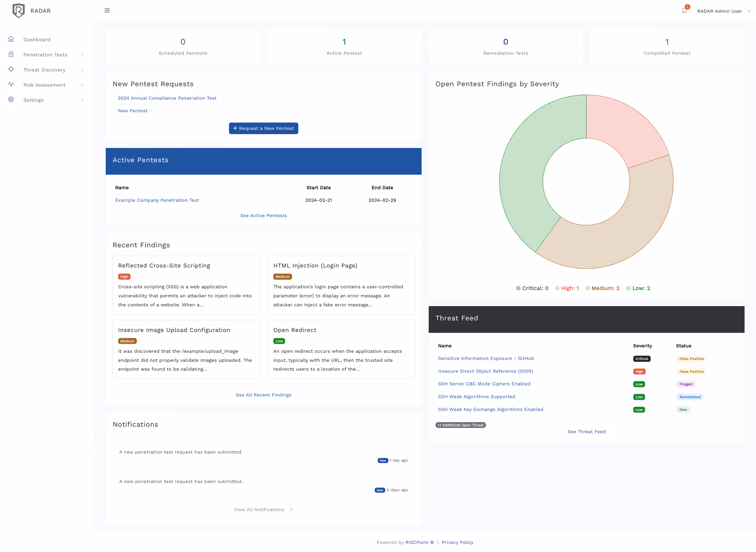Viewport: 756px width, 552px height.
Task: Click the Penetration Tests lock icon
Action: coord(11,54)
